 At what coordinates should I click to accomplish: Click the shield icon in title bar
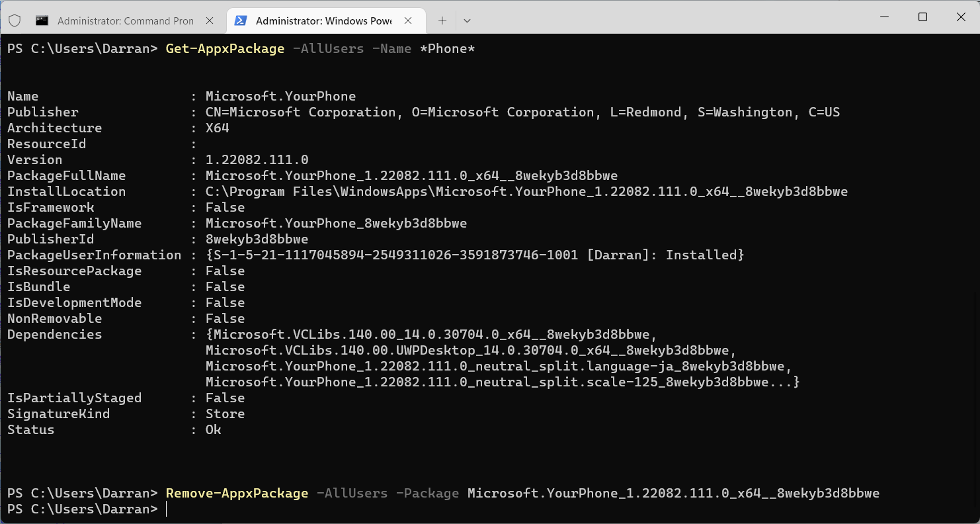[15, 21]
